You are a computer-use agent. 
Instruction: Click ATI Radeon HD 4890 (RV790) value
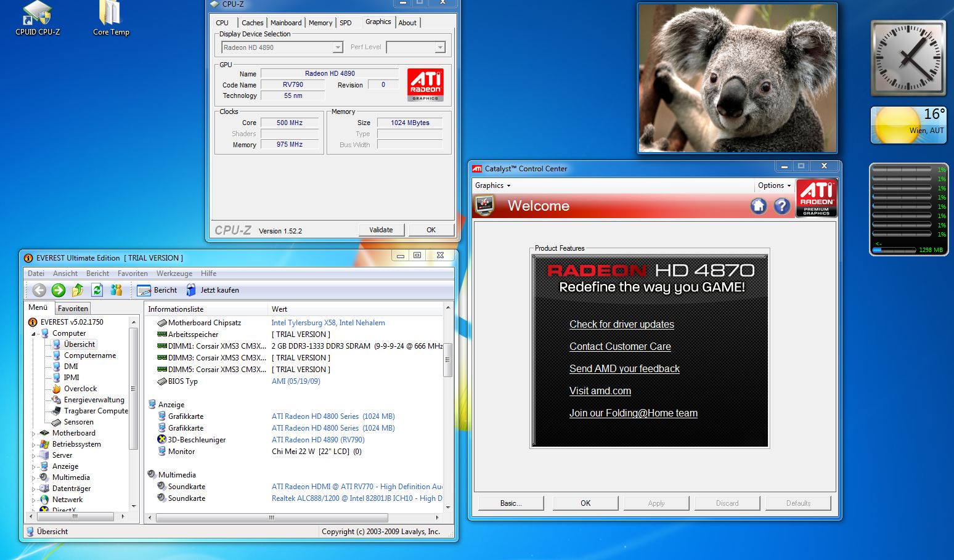point(318,440)
